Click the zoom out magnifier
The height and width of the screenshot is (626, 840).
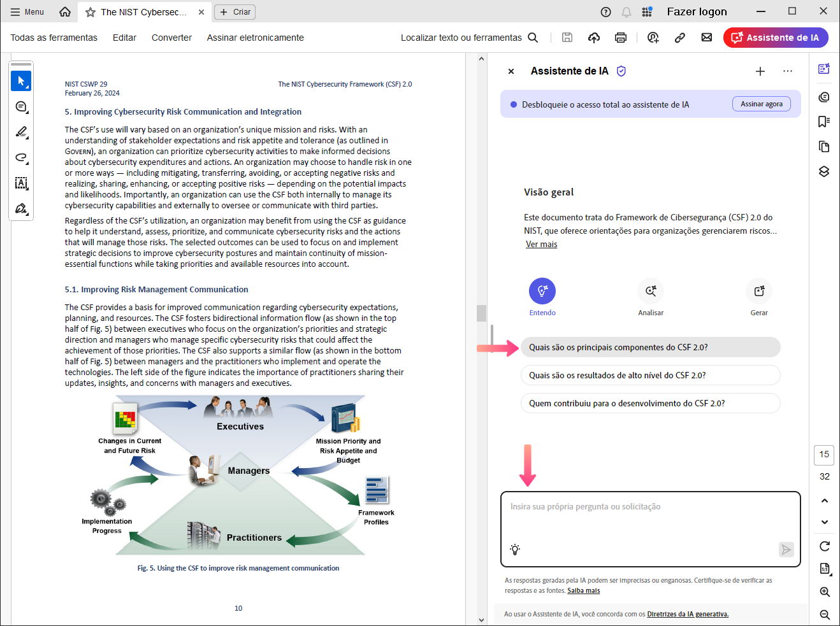click(x=825, y=615)
